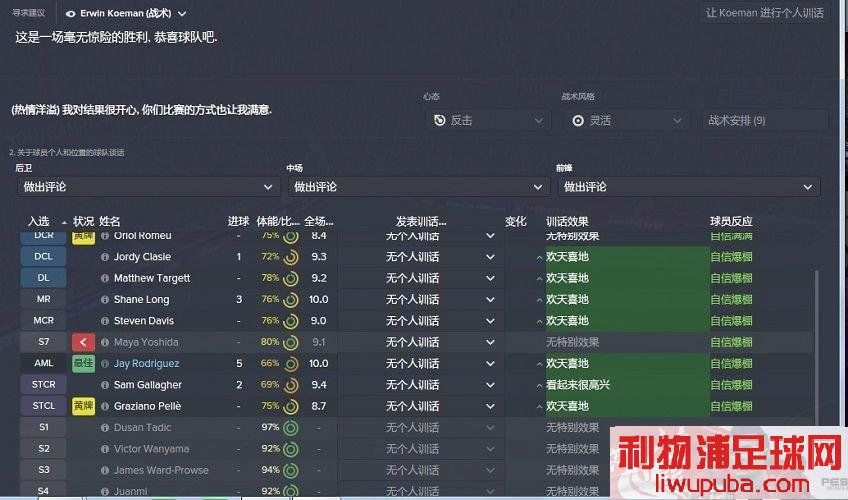Screen dimensions: 848x500
Task: Open individual talk dropdown for Shane Long
Action: [x=421, y=299]
